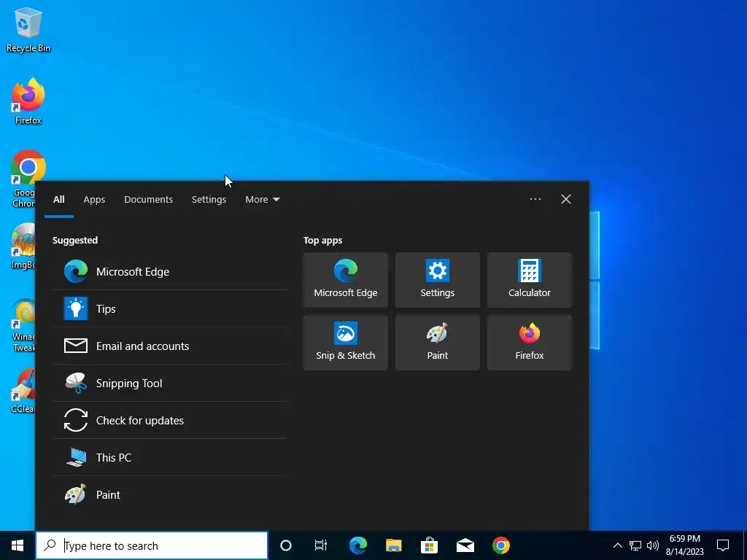
Task: Open Microsoft Edge from the Suggested list
Action: (169, 271)
